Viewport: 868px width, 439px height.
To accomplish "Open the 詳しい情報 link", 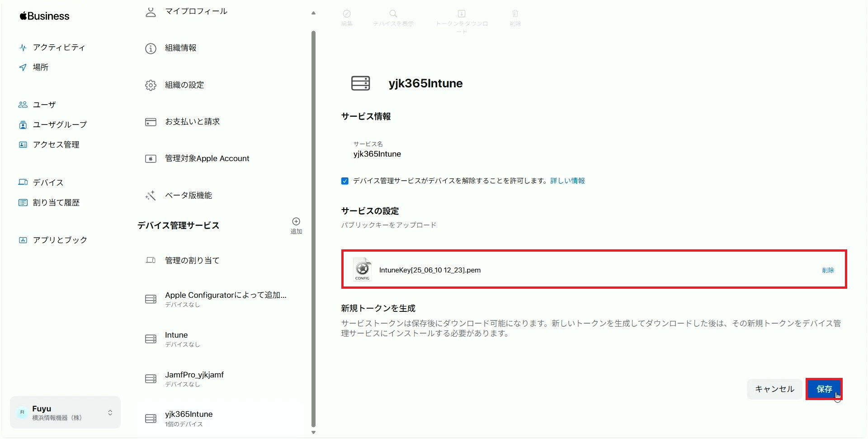I will (x=567, y=181).
